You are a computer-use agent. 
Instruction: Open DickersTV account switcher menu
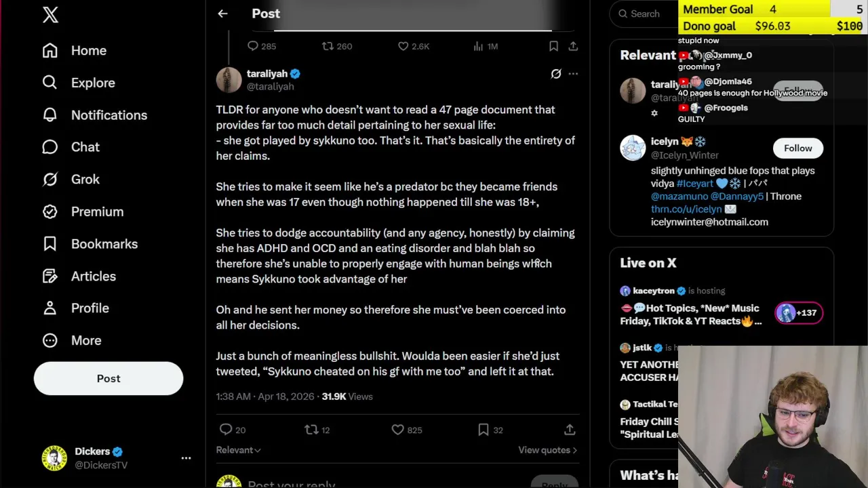[x=186, y=458]
